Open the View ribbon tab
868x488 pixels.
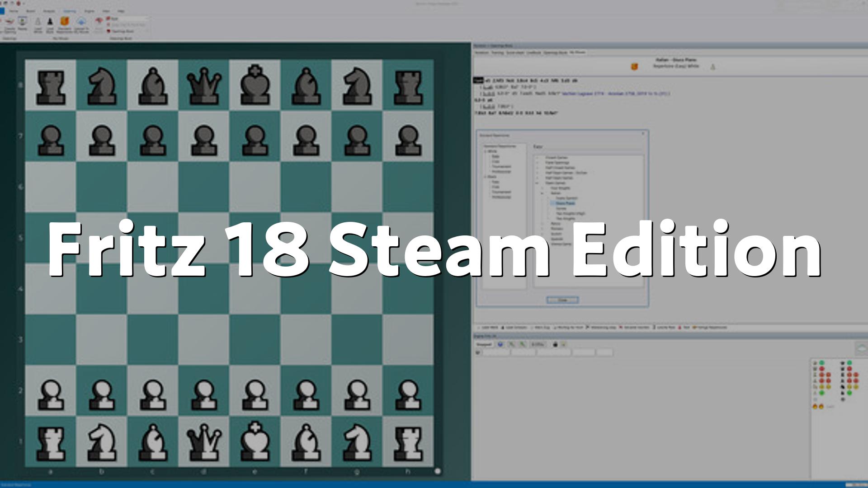click(106, 11)
